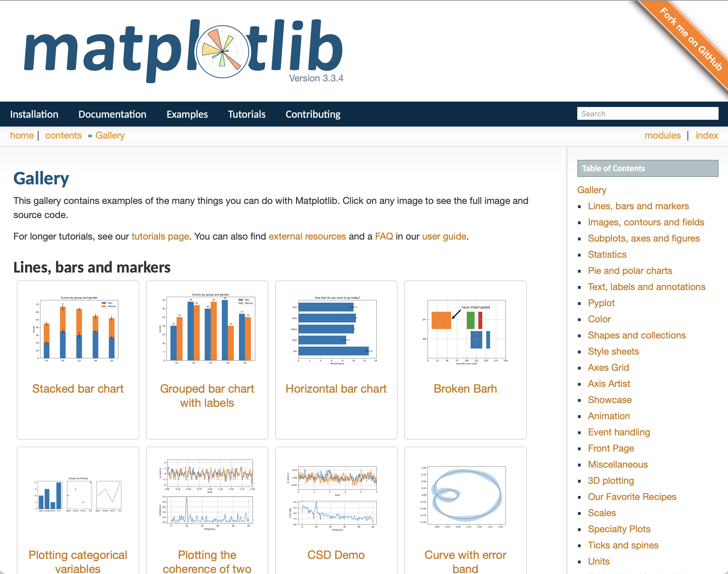Click the modules link in top right
The height and width of the screenshot is (574, 728).
(x=662, y=135)
